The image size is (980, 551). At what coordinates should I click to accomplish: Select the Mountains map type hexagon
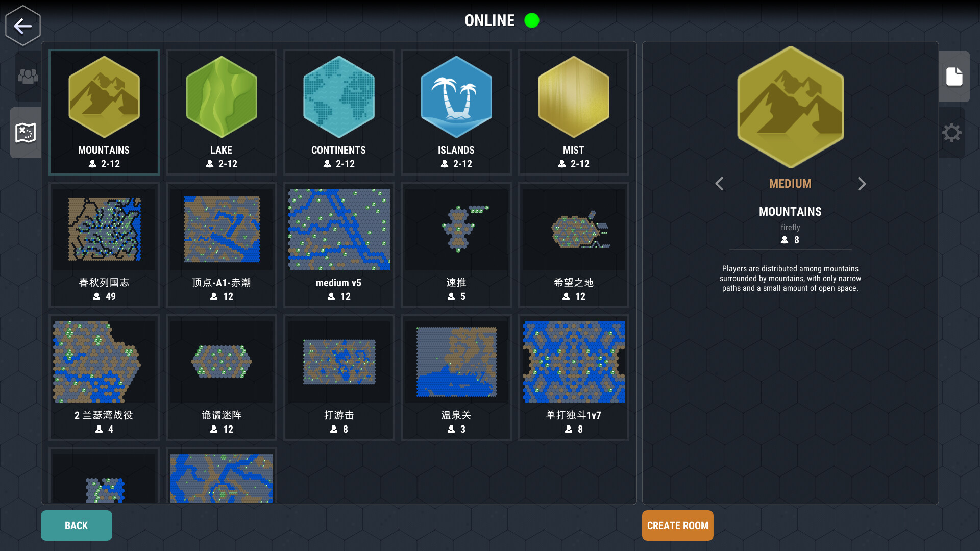click(x=104, y=98)
